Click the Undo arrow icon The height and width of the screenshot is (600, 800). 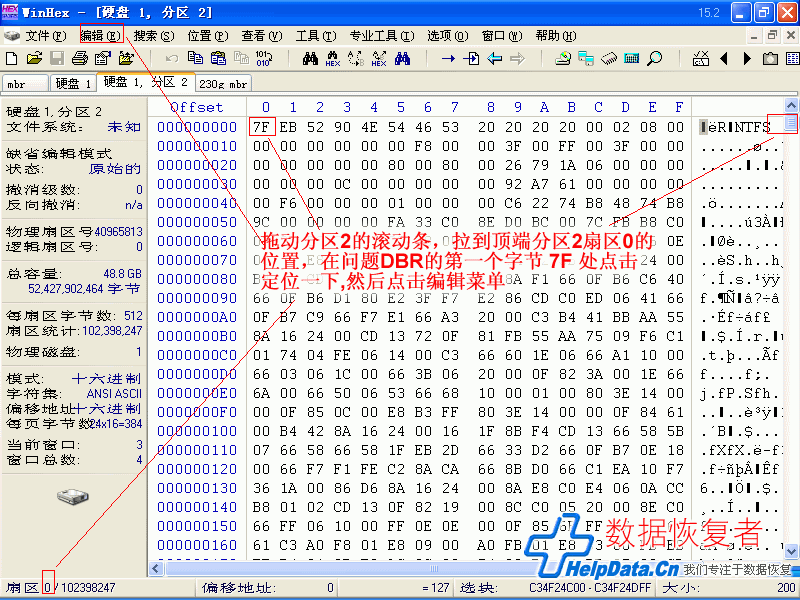(x=172, y=59)
